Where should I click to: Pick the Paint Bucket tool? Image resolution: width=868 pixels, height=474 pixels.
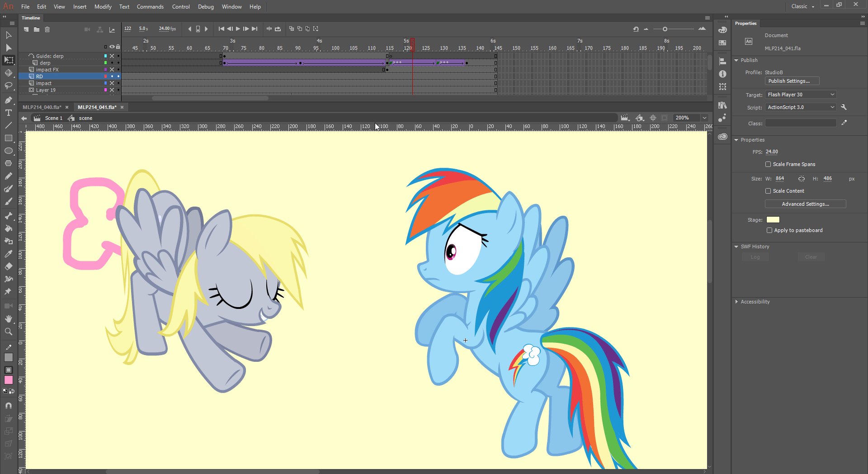8,228
